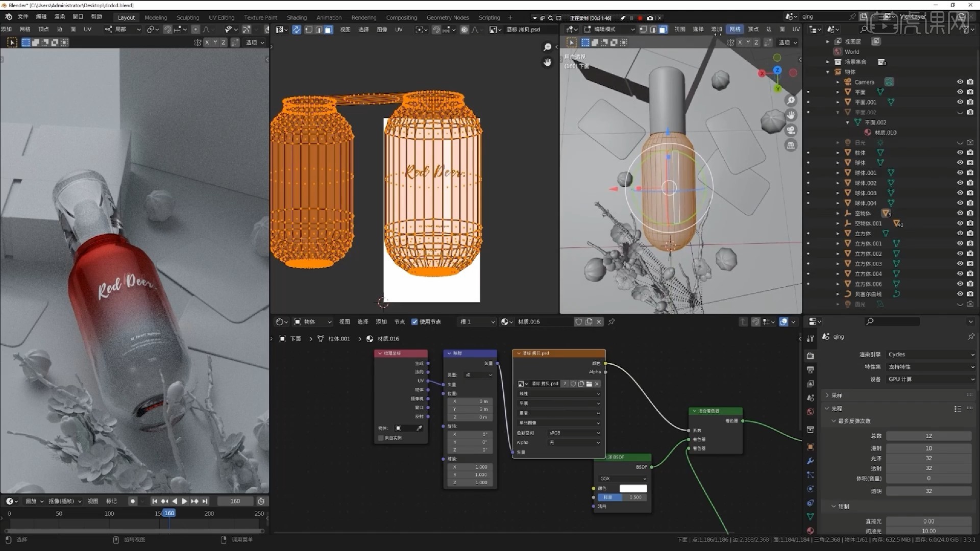980x551 pixels.
Task: Jump to the first frame
Action: click(x=155, y=502)
